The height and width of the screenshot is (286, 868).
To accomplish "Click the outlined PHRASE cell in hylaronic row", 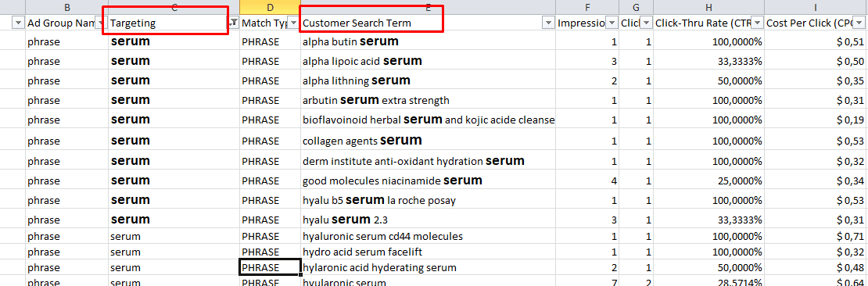I will point(270,267).
